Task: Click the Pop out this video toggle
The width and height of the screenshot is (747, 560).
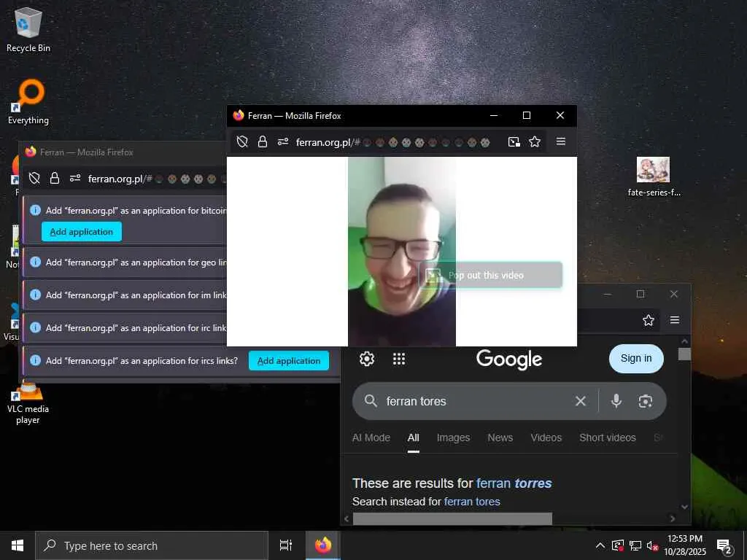Action: (491, 275)
